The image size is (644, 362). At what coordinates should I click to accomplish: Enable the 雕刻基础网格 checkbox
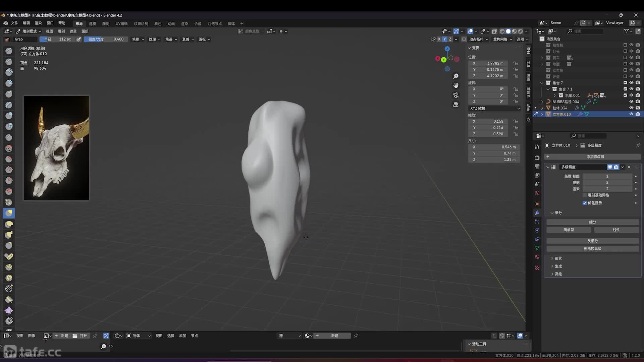585,195
